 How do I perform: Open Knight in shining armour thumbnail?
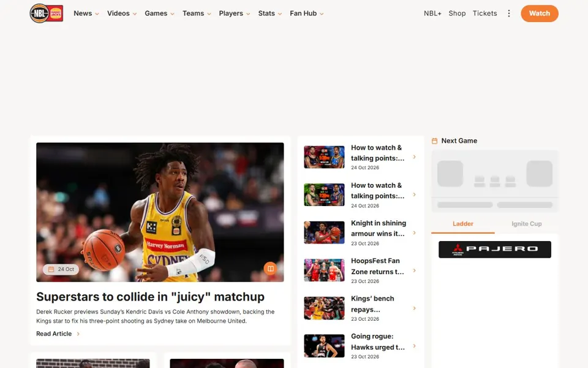pos(324,232)
